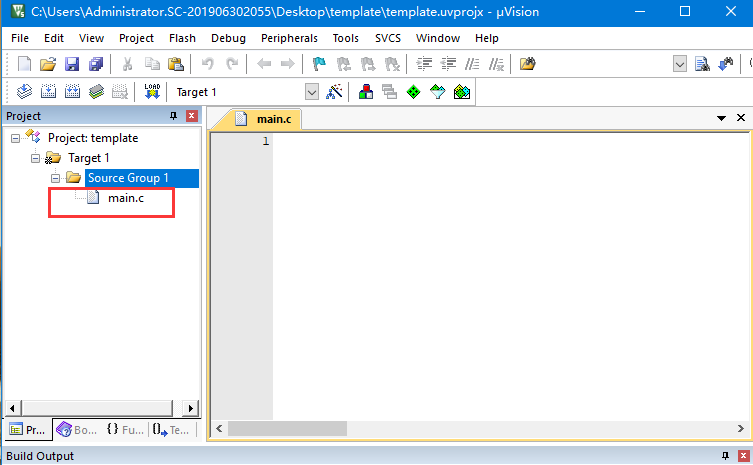Close the main.c editor tab
The width and height of the screenshot is (753, 465).
click(x=741, y=118)
